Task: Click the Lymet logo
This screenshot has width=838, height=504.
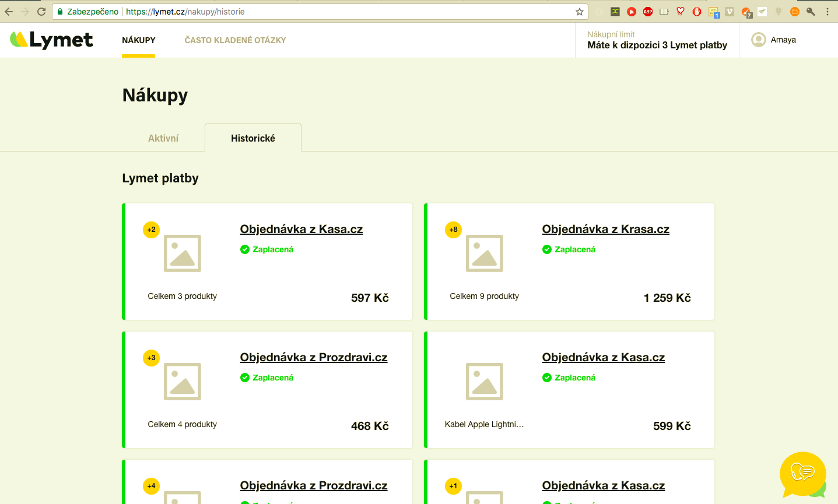Action: click(51, 40)
